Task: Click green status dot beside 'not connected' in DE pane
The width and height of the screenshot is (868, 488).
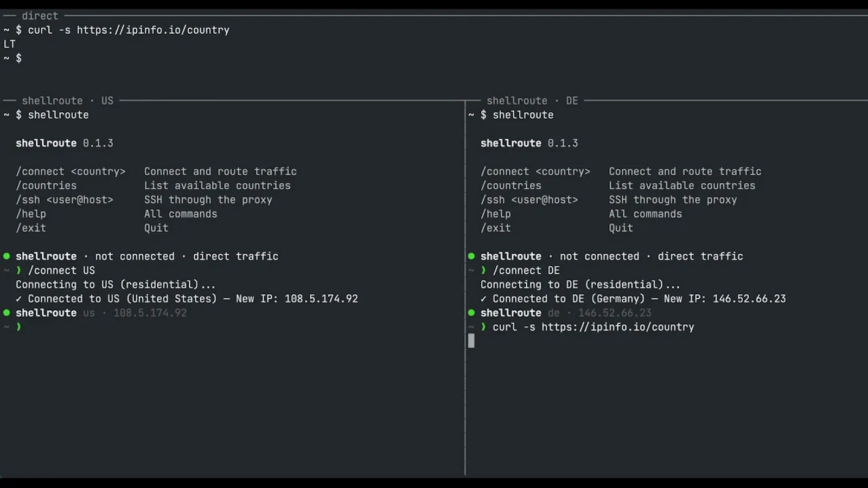Action: tap(471, 256)
